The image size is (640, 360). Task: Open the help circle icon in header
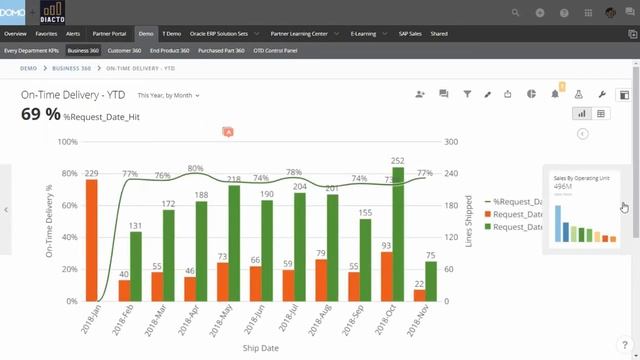pos(564,13)
